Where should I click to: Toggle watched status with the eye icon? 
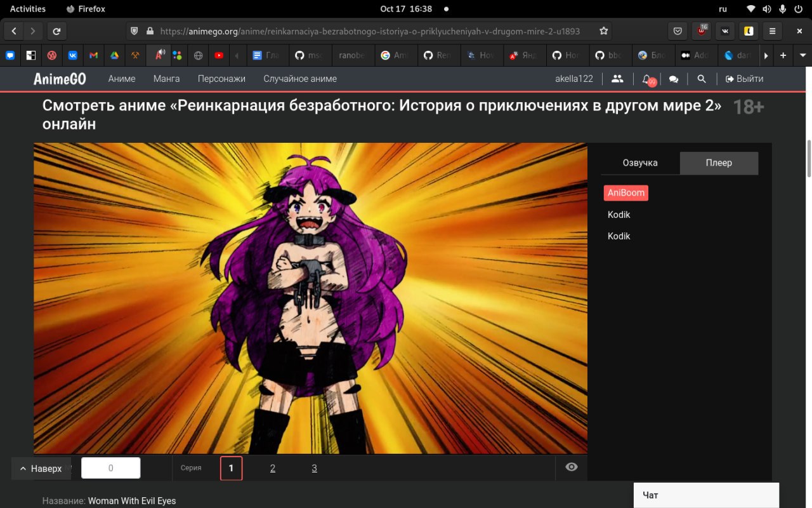pos(572,467)
